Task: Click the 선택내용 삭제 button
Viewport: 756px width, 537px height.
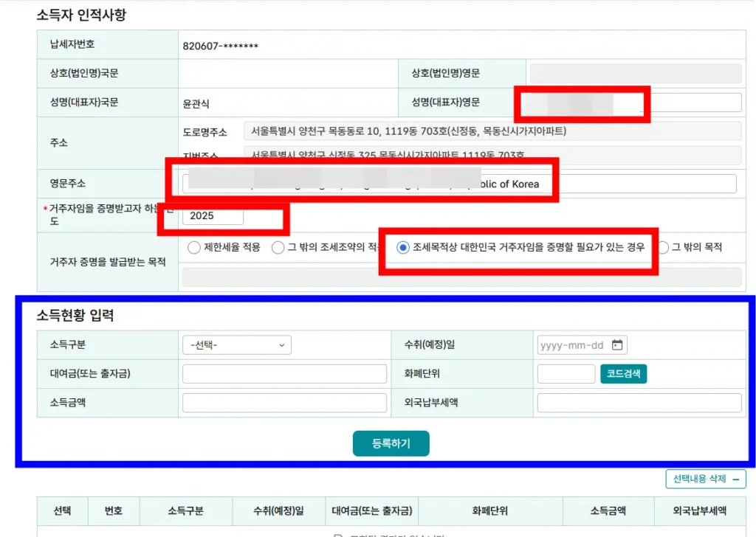Action: pyautogui.click(x=705, y=479)
